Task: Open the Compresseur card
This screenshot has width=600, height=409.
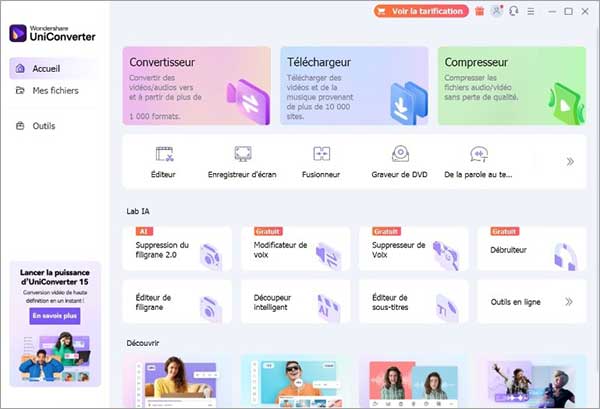Action: tap(512, 86)
